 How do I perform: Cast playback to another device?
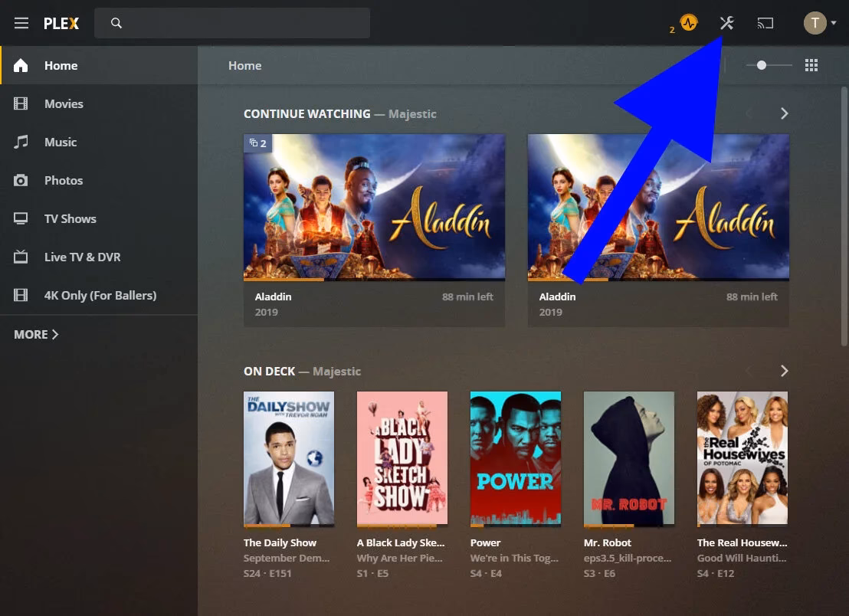pyautogui.click(x=765, y=22)
